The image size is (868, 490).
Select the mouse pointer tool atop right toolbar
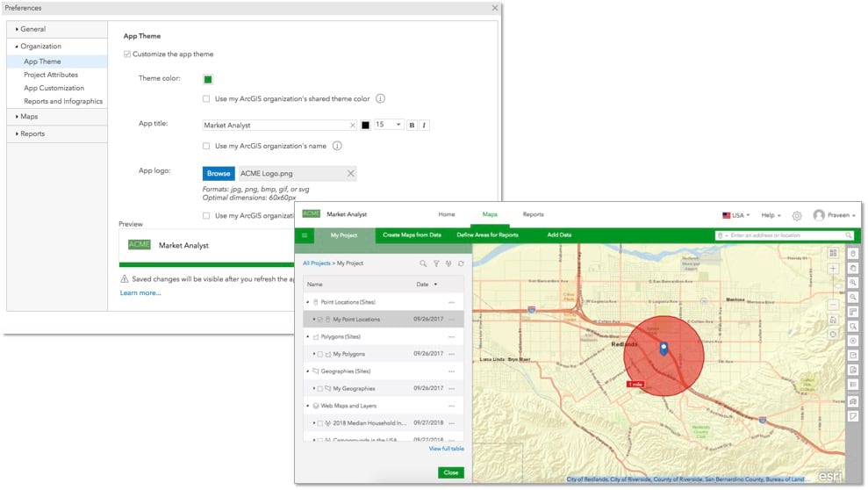pyautogui.click(x=853, y=253)
